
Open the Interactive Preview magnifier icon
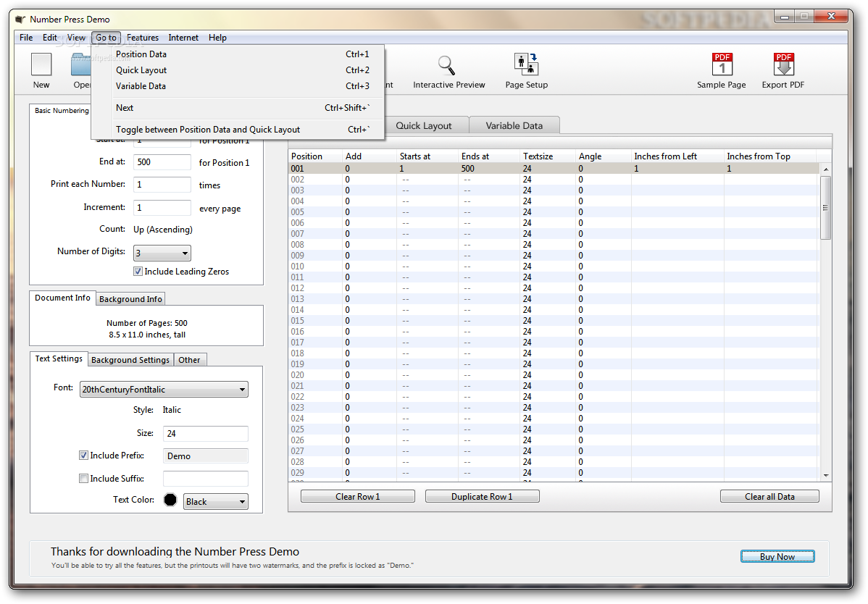pyautogui.click(x=447, y=65)
